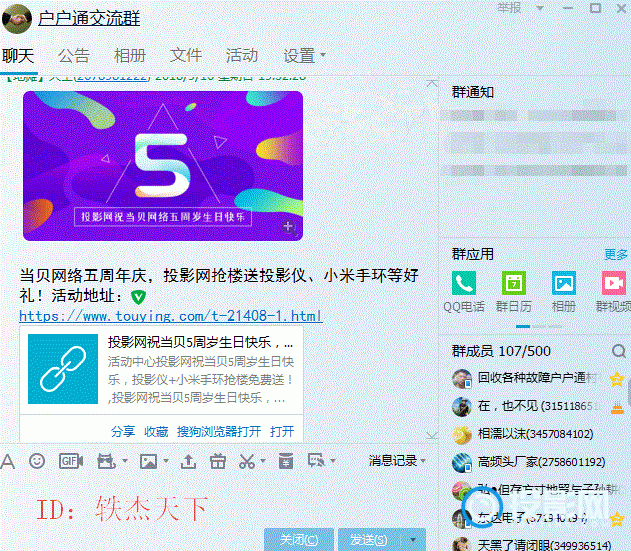Image resolution: width=631 pixels, height=551 pixels.
Task: Click the green shield safe-link icon
Action: pos(138,297)
